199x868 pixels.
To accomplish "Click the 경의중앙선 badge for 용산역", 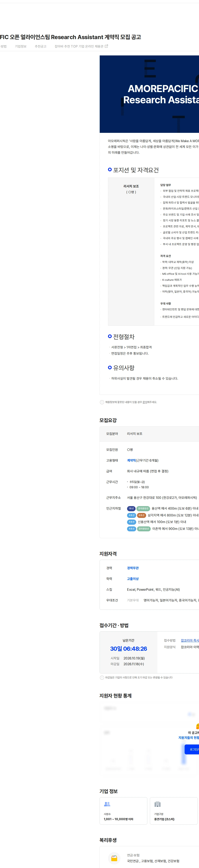I will [143, 508].
